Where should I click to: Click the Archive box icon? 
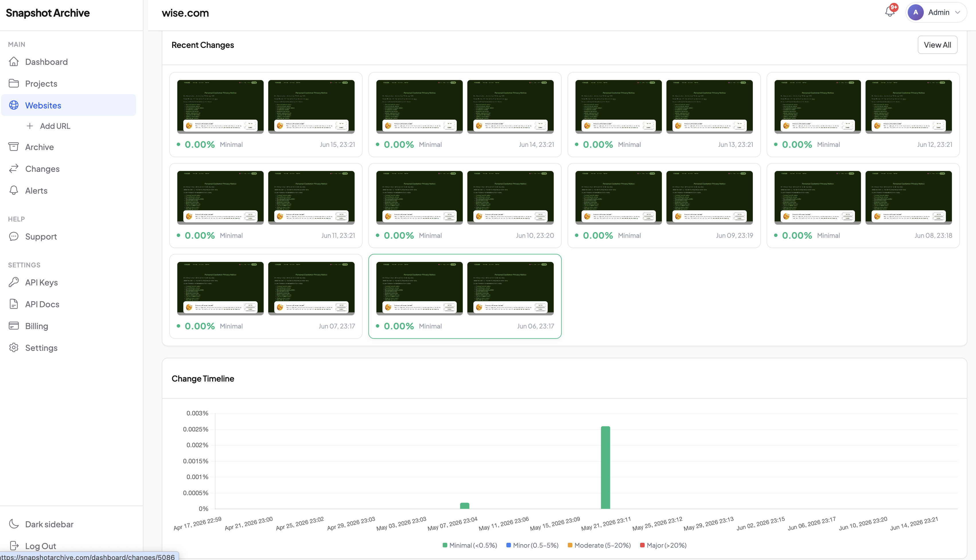[14, 147]
